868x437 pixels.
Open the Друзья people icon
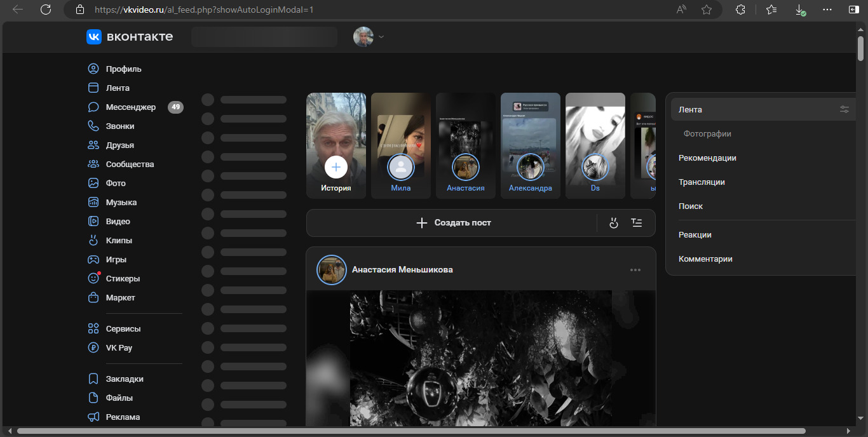(93, 145)
